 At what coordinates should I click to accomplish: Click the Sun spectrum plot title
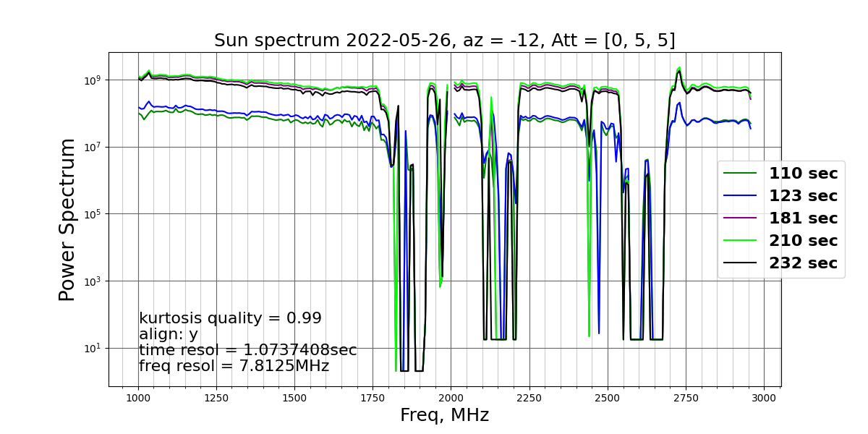445,41
